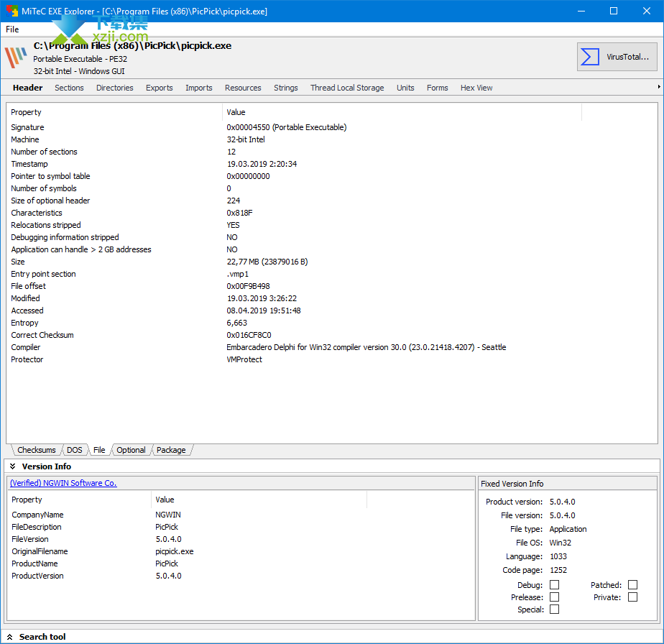664x644 pixels.
Task: Maximize the MiTeC EXE Explorer window
Action: (x=614, y=11)
